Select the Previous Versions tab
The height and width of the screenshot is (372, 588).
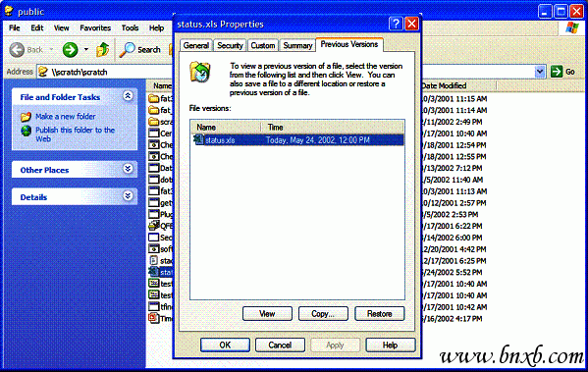click(x=349, y=44)
